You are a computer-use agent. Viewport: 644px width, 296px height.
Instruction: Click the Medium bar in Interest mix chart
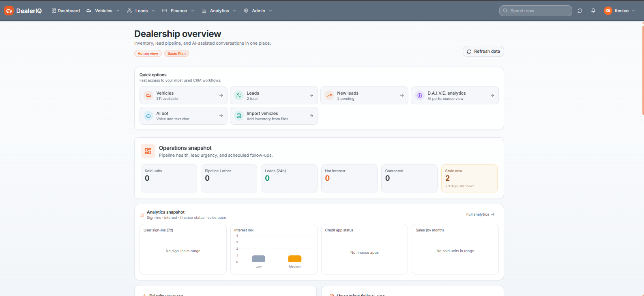[x=294, y=259]
